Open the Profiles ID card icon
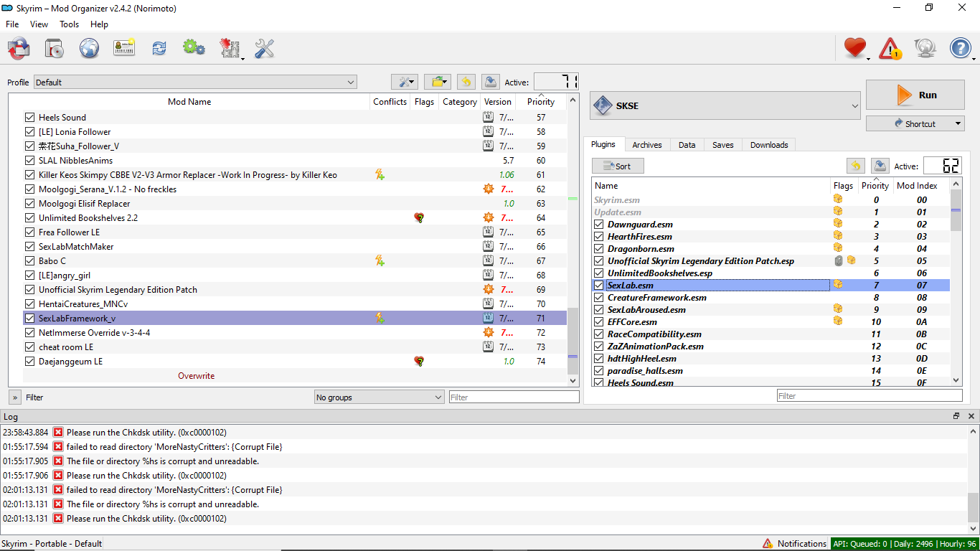This screenshot has height=551, width=980. (124, 48)
